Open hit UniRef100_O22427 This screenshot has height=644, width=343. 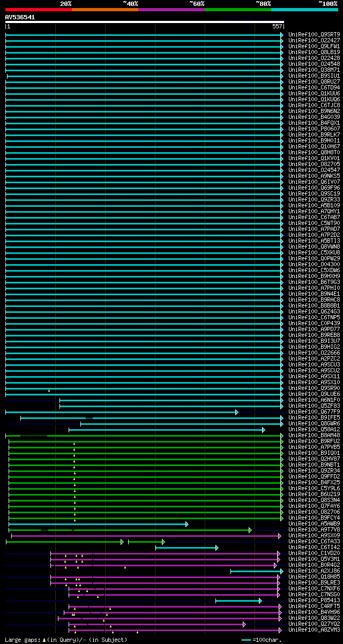click(x=314, y=40)
